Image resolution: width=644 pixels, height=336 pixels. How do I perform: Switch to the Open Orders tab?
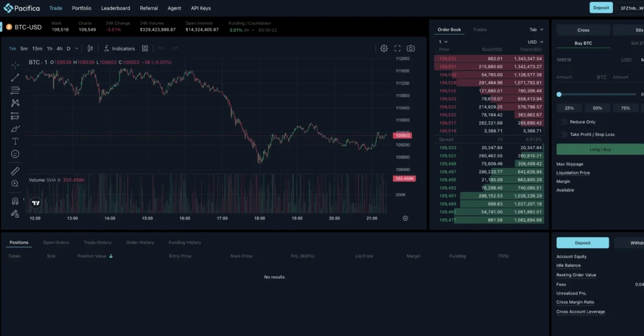[x=56, y=242]
